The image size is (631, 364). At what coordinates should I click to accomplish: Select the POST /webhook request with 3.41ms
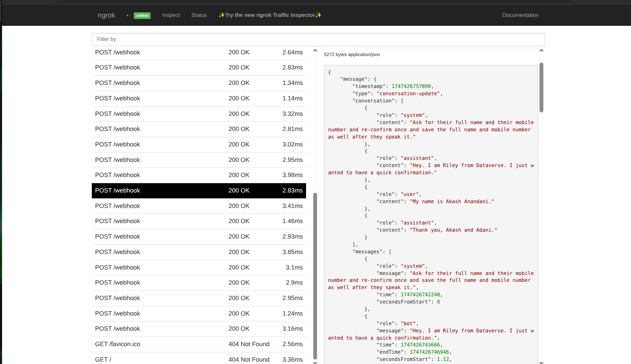(199, 206)
